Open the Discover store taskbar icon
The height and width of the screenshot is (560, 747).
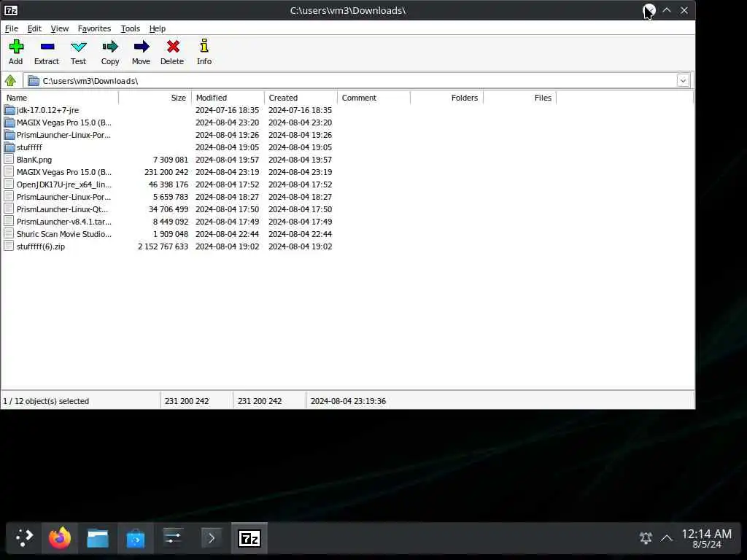(135, 539)
